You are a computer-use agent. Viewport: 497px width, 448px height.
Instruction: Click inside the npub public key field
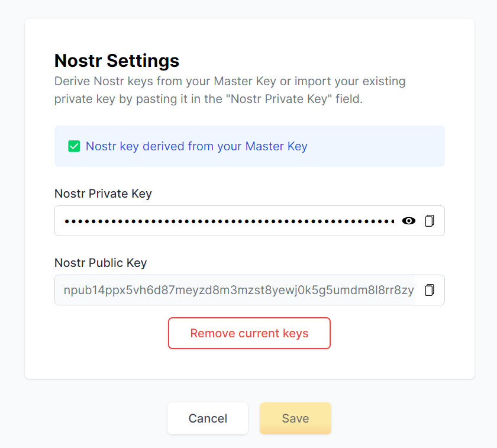point(238,290)
